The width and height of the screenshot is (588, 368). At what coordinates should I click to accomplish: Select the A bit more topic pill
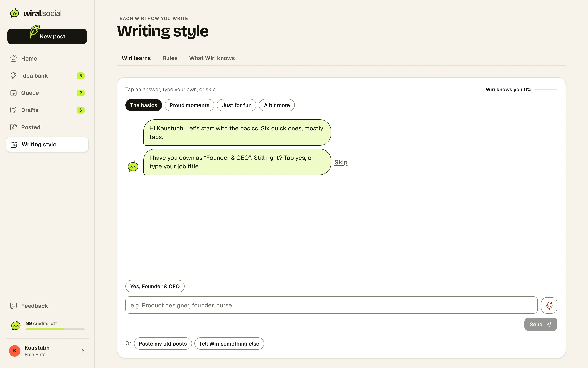pos(277,105)
